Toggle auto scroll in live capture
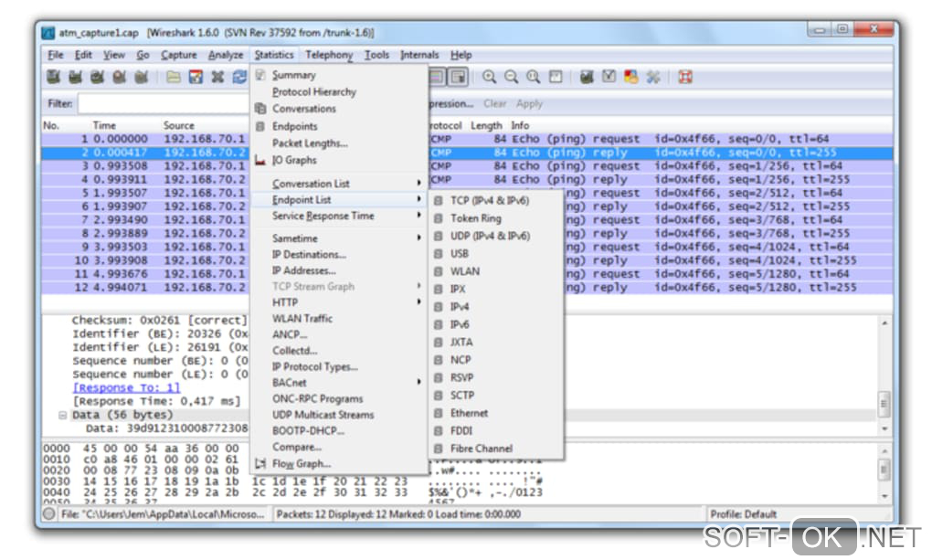This screenshot has width=932, height=560. pyautogui.click(x=459, y=77)
